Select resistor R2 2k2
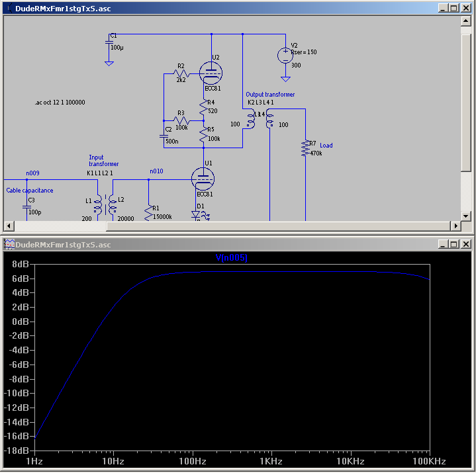476x473 pixels. click(181, 73)
